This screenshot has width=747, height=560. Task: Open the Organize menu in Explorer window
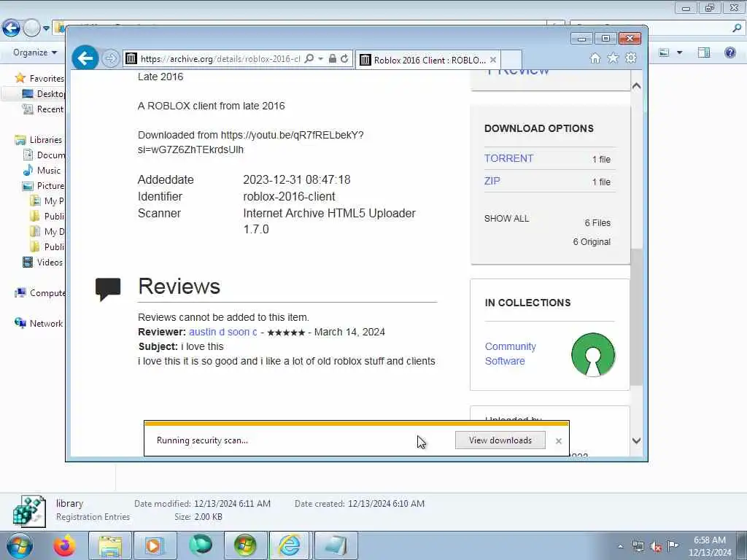pos(35,52)
